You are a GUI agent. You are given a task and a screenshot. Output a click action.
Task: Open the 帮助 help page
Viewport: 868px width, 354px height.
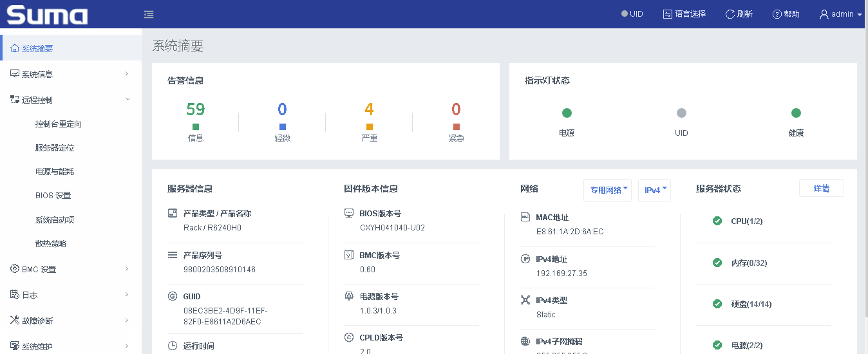[786, 14]
